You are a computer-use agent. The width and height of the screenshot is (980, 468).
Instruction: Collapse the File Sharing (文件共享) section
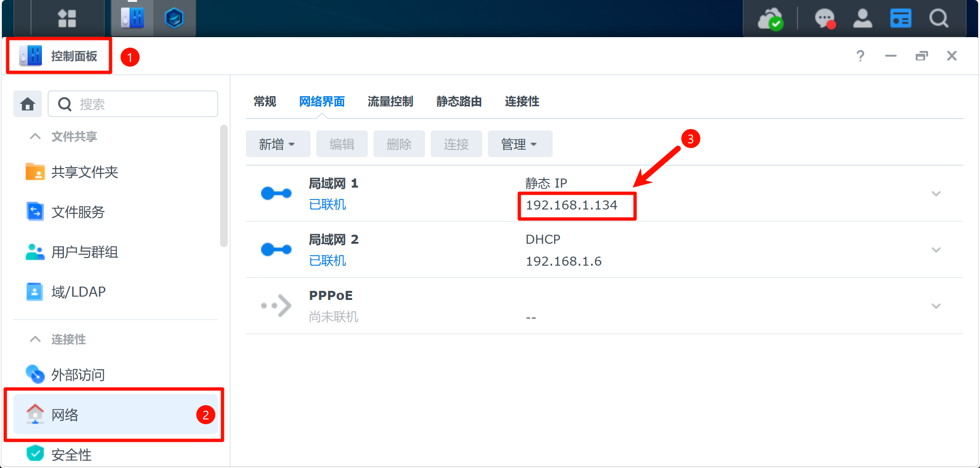pos(35,137)
